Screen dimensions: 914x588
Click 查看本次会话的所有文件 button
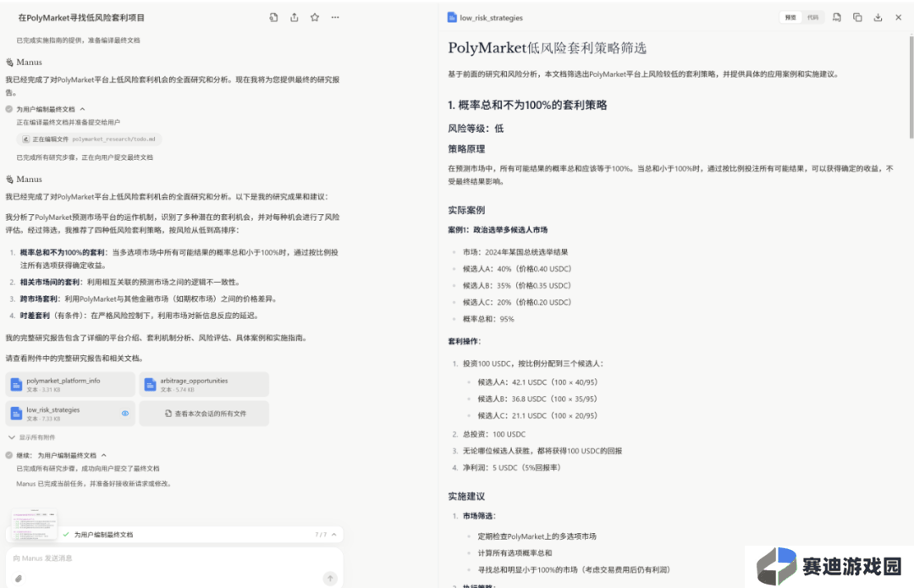click(204, 413)
